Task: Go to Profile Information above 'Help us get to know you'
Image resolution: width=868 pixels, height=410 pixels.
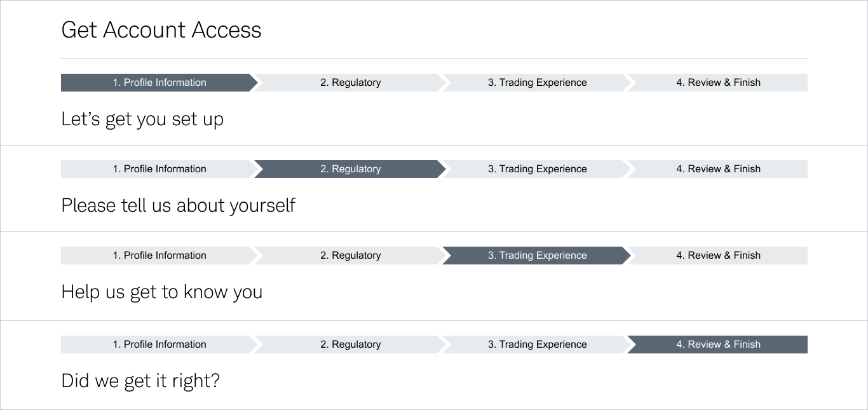Action: tap(159, 256)
